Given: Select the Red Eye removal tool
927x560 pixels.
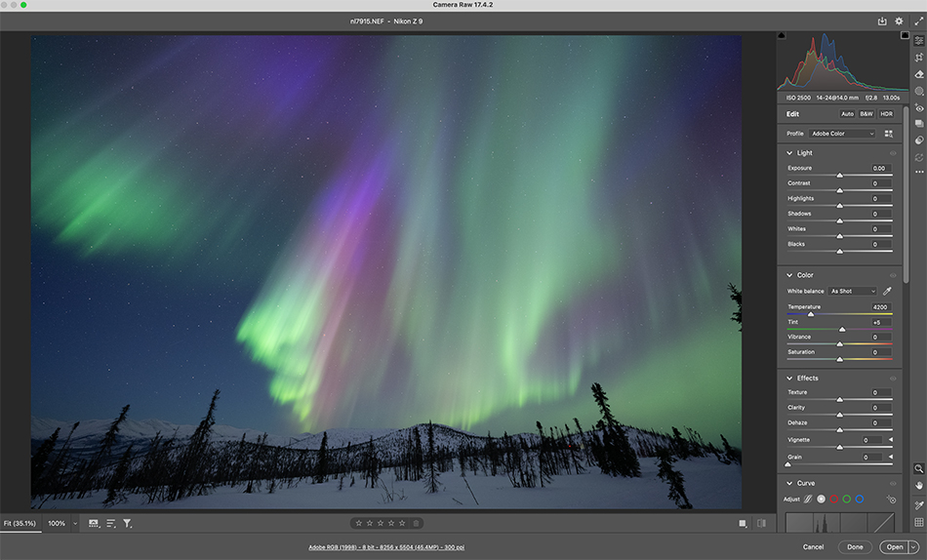Looking at the screenshot, I should (x=919, y=107).
